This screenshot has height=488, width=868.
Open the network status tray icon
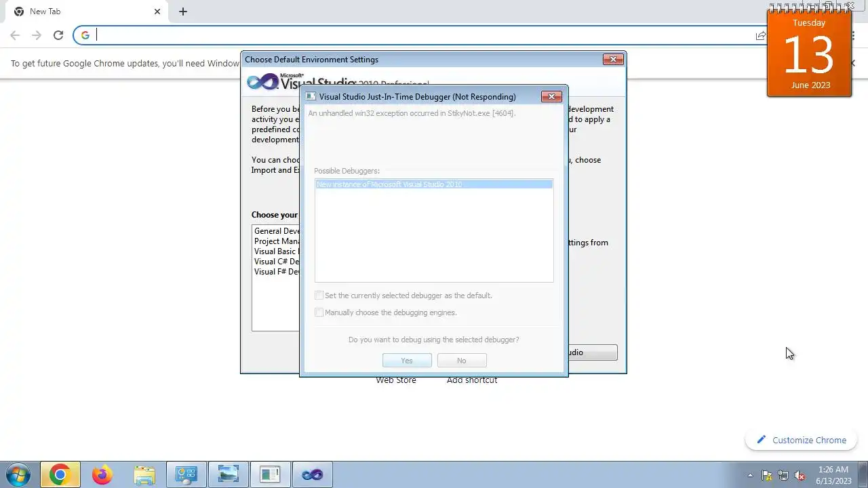coord(783,475)
